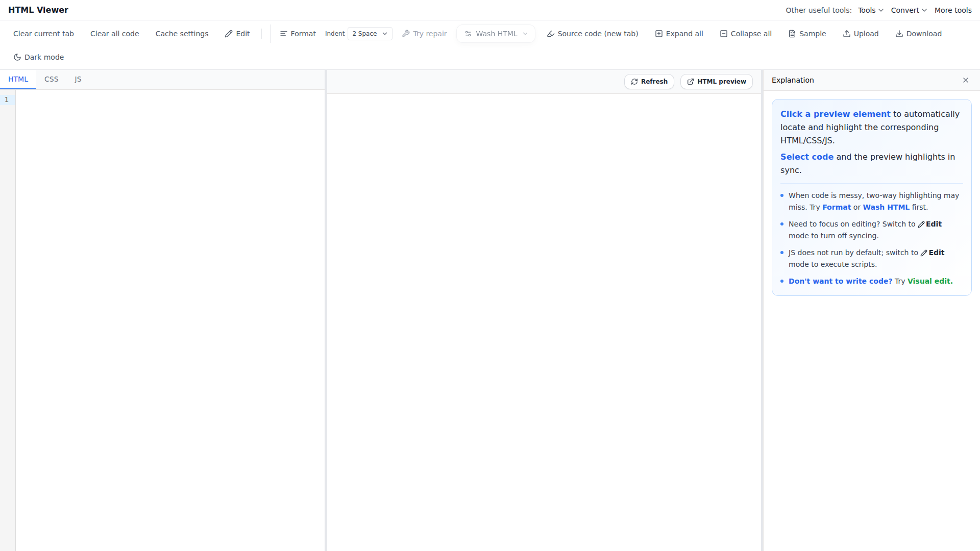Click the Upload button
Viewport: 980px width, 551px height.
(x=861, y=34)
